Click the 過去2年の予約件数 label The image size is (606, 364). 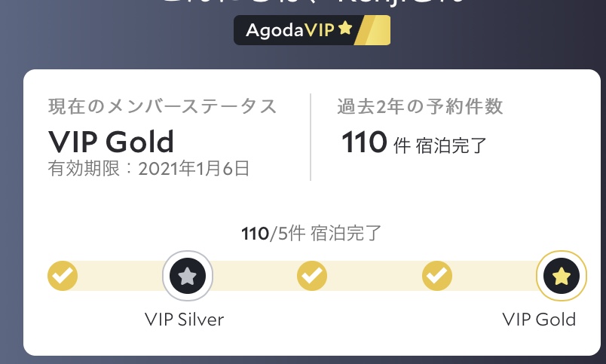pos(420,107)
